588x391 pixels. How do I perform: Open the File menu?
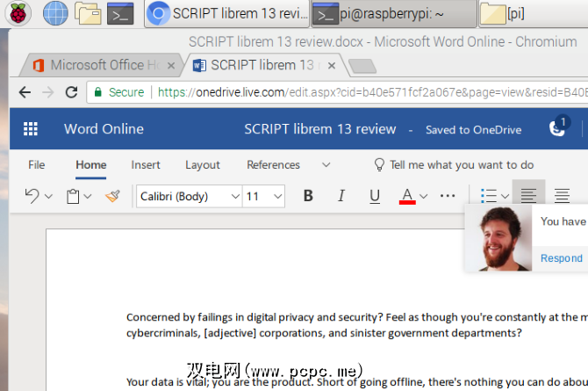36,164
